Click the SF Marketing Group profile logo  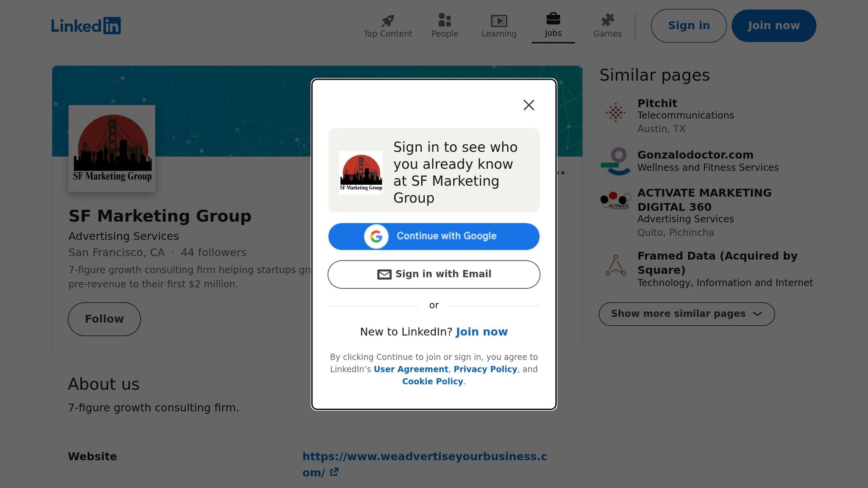pos(112,148)
